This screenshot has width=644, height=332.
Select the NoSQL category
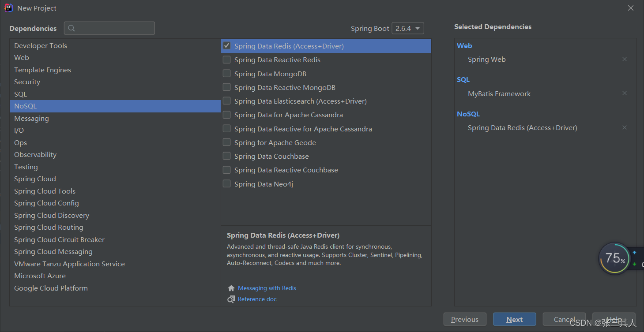(x=115, y=106)
